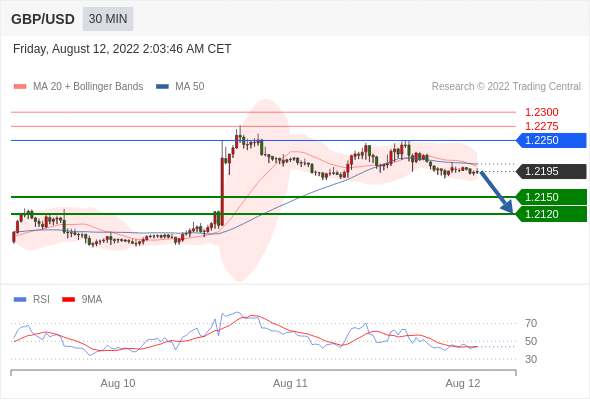The image size is (590, 400).
Task: Click the pink MA 20 Bollinger legend swatch
Action: 20,87
